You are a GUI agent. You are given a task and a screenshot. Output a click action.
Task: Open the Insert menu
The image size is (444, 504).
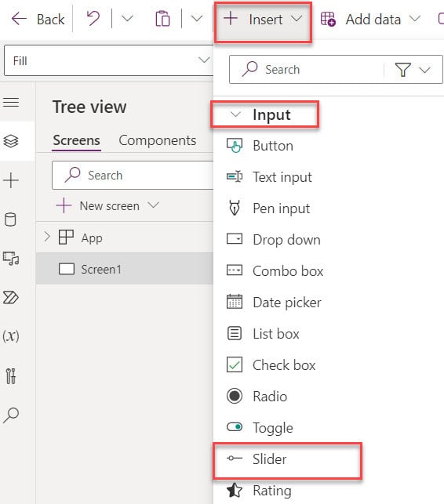coord(263,20)
